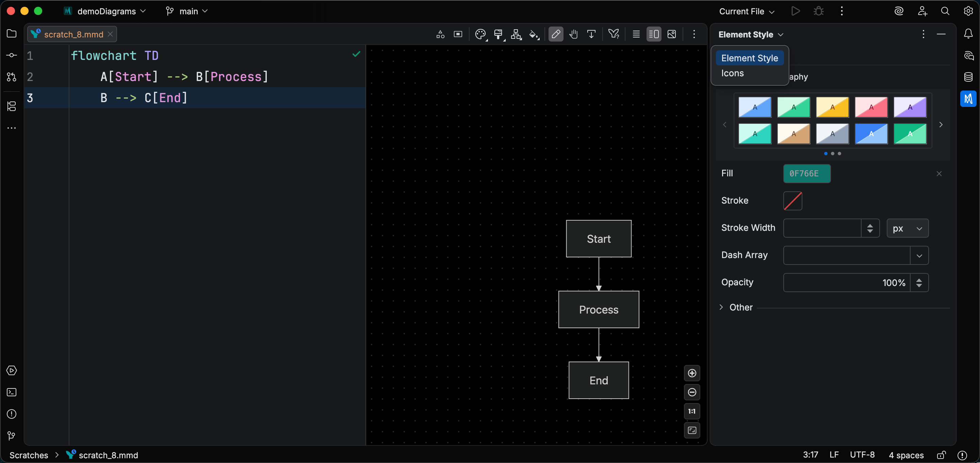
Task: Open the Structure tool window
Action: (12, 106)
